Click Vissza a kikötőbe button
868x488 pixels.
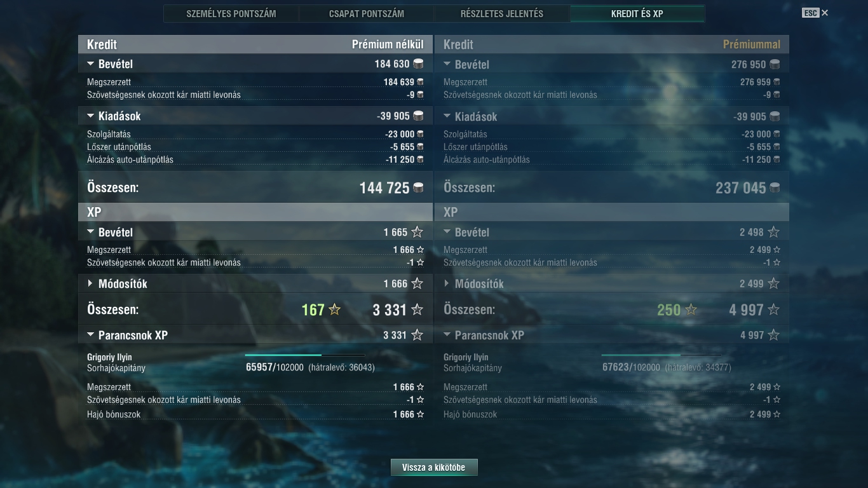434,468
